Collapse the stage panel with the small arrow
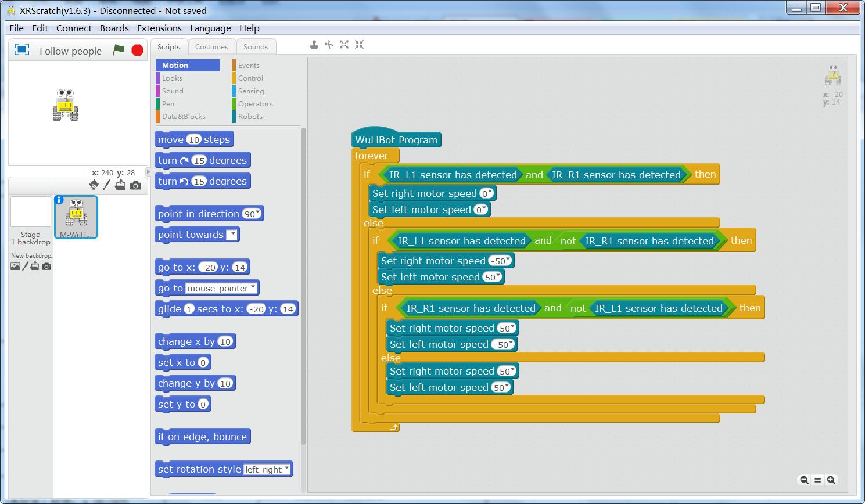This screenshot has width=865, height=504. tap(148, 172)
